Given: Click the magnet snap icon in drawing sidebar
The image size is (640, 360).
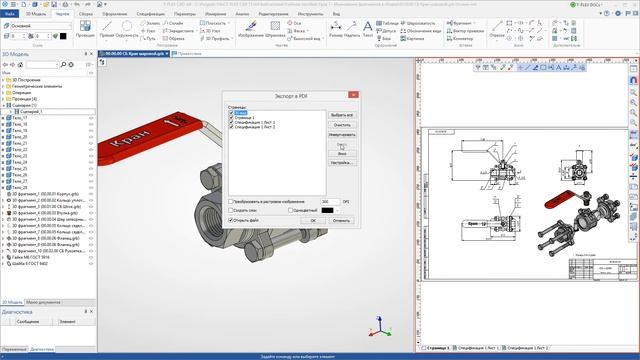Looking at the screenshot, I should pyautogui.click(x=633, y=80).
